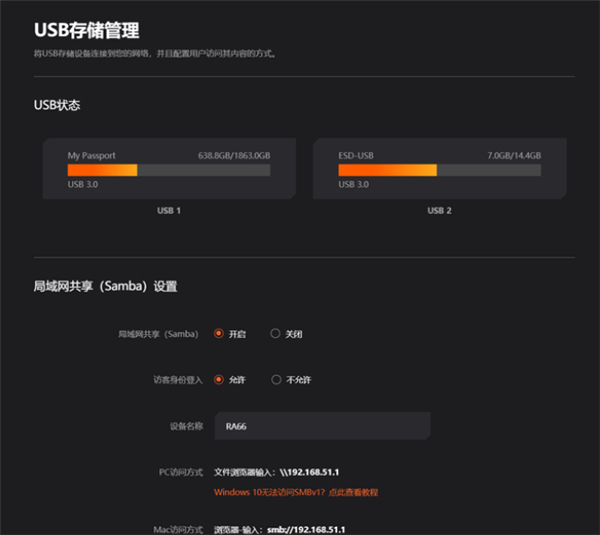The width and height of the screenshot is (600, 535).
Task: Select the My Passport drive name
Action: pos(91,156)
